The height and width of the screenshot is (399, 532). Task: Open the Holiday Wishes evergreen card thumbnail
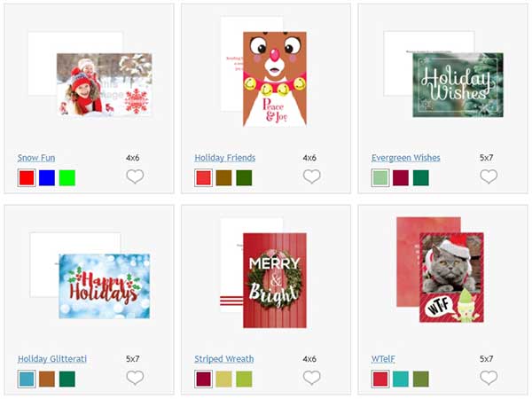pyautogui.click(x=458, y=85)
